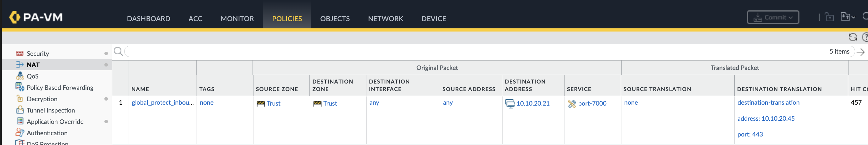Click the PA-VM logo

click(x=36, y=17)
